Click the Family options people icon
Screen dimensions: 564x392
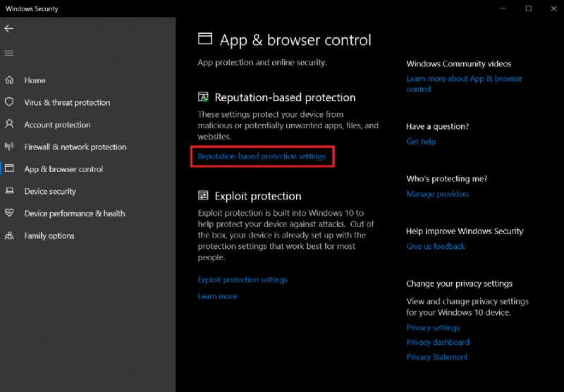pos(10,235)
